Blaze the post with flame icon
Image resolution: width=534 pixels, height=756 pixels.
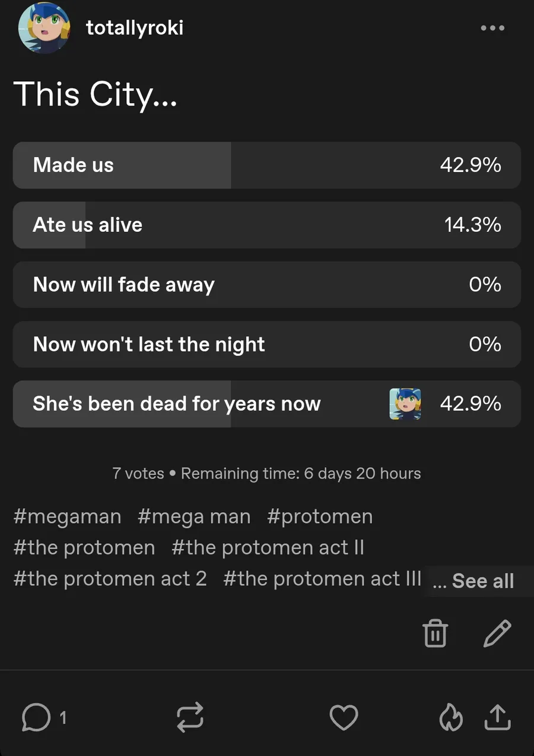pos(450,718)
